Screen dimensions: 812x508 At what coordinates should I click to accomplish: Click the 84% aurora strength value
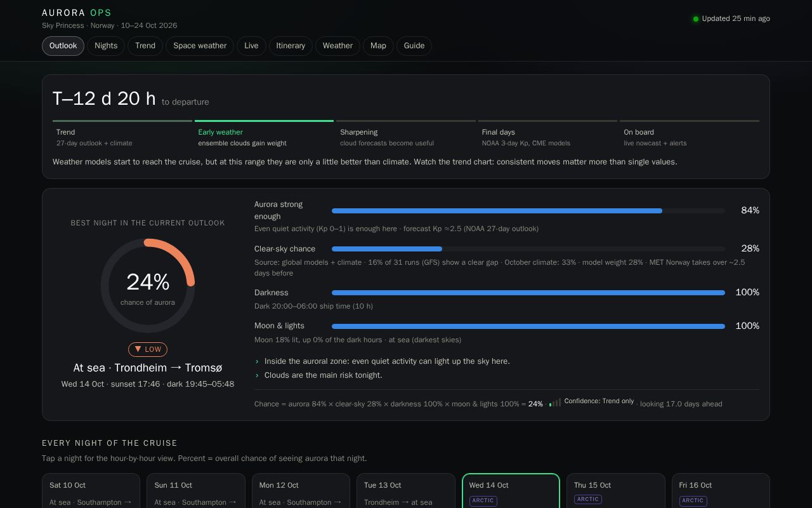[750, 211]
